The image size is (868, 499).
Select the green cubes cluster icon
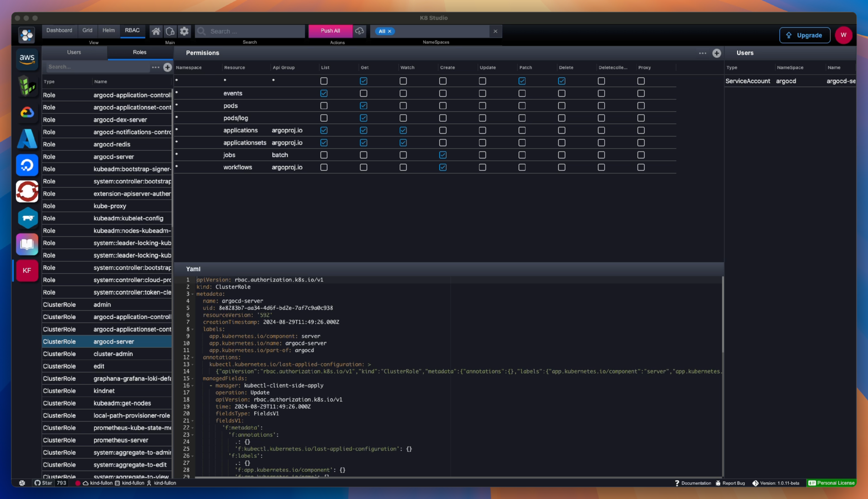27,86
